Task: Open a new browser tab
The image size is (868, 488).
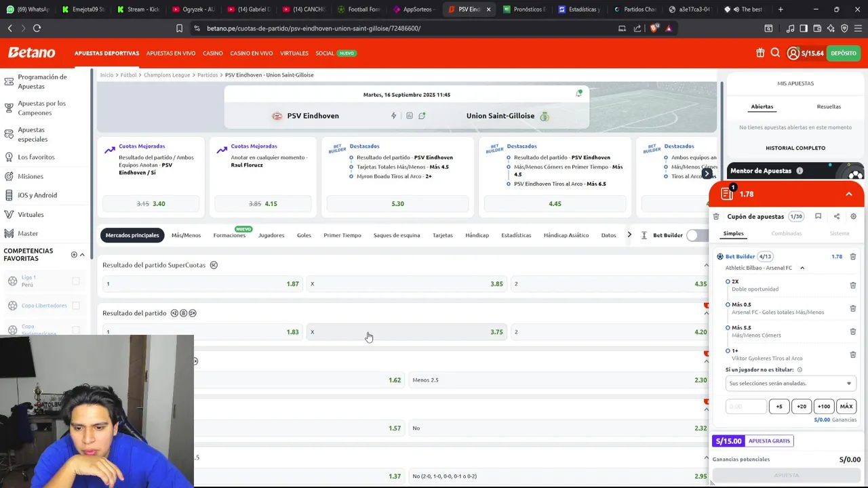Action: [781, 9]
